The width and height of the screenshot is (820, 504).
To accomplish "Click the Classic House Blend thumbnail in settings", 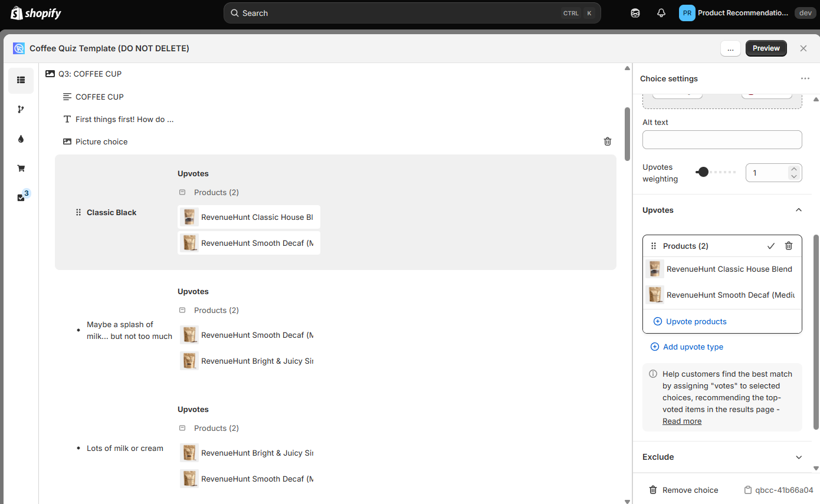I will tap(655, 269).
